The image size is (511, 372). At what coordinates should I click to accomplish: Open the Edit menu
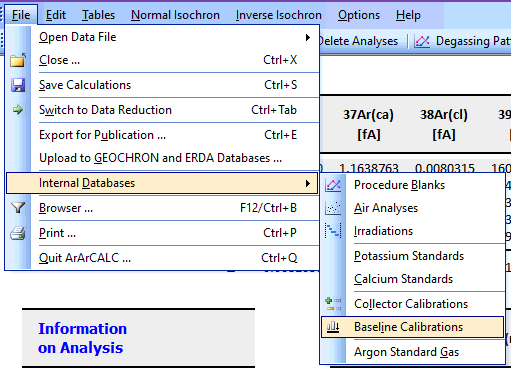[x=56, y=15]
